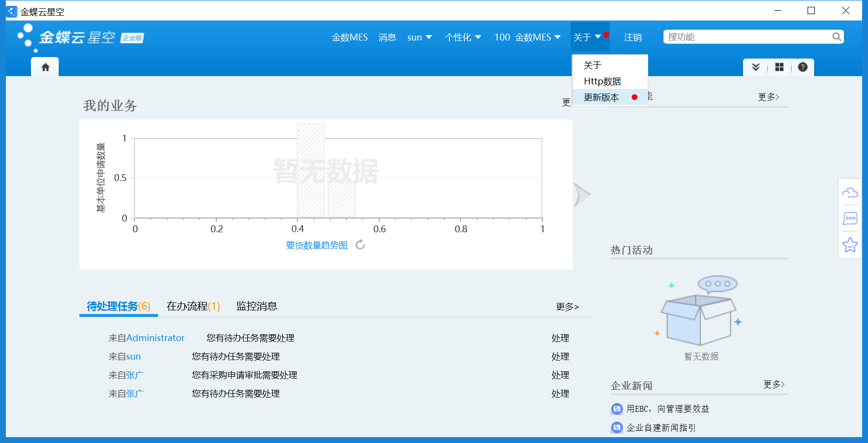Click 处理 for sun's task
The width and height of the screenshot is (868, 443).
point(560,357)
